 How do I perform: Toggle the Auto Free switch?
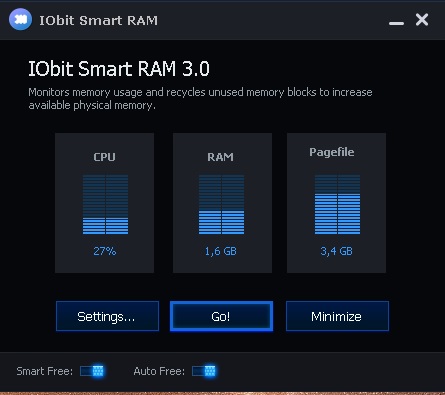pos(204,371)
